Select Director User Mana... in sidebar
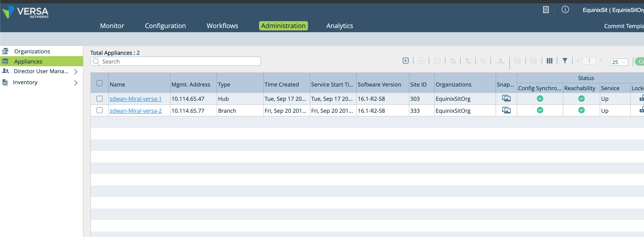The width and height of the screenshot is (644, 237). (x=41, y=71)
